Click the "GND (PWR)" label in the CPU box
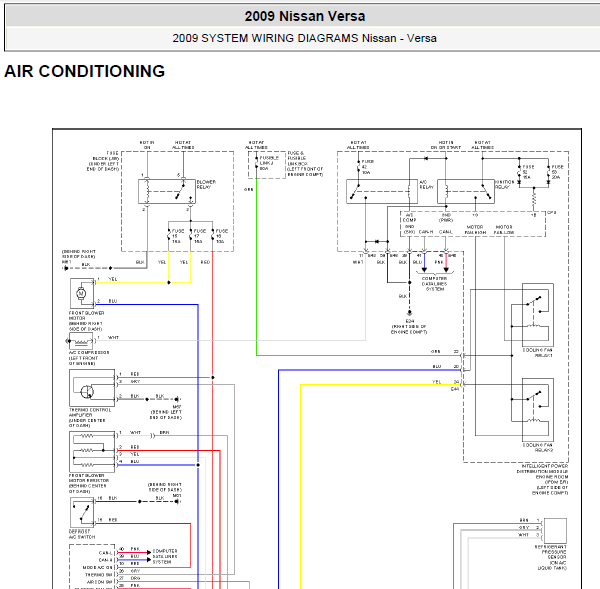This screenshot has width=600, height=589. tap(446, 217)
